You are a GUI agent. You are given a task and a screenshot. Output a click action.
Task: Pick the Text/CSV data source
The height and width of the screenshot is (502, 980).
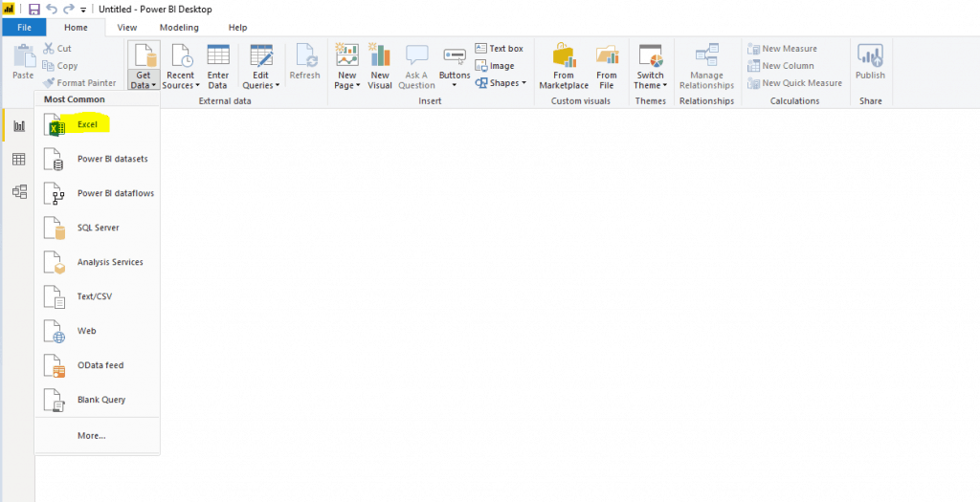pyautogui.click(x=97, y=296)
